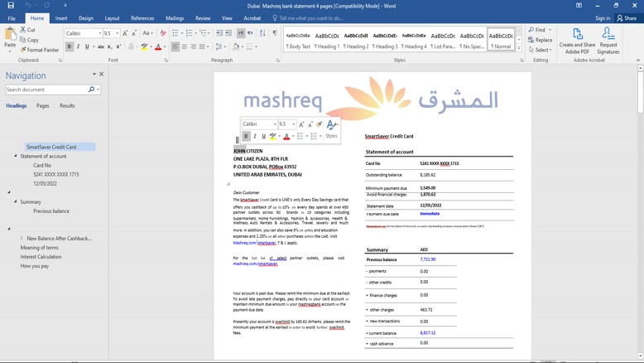The image size is (644, 363).
Task: Open the ribbon font name dropdown
Action: coord(100,33)
